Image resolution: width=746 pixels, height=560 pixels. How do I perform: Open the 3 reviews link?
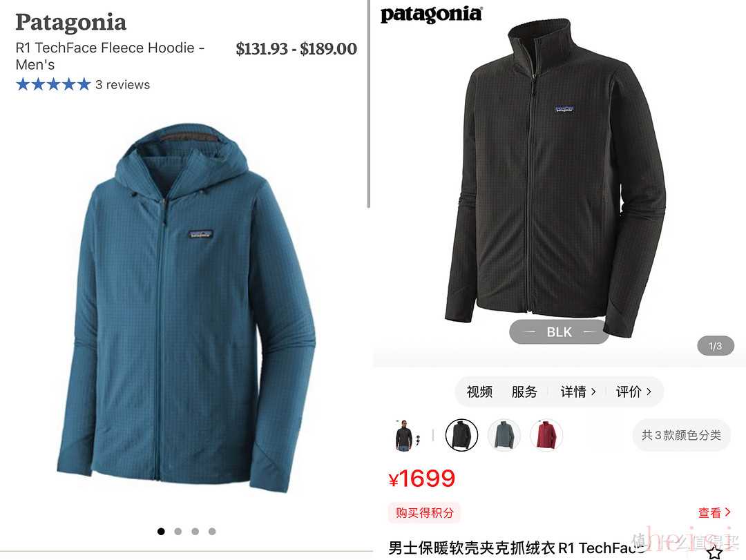[x=122, y=85]
